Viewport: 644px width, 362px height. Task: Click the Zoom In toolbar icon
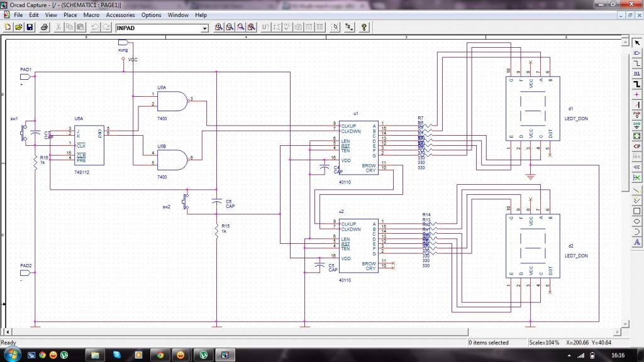tap(219, 28)
